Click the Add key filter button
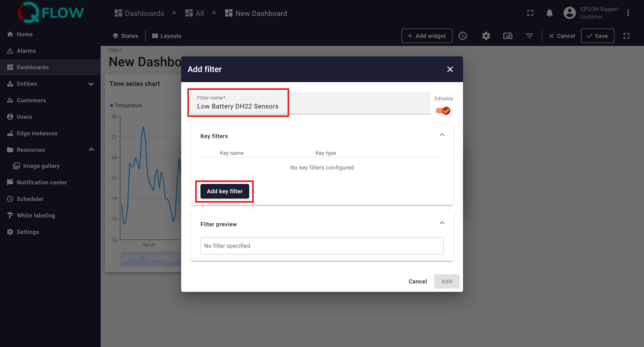This screenshot has width=644, height=347. 224,191
